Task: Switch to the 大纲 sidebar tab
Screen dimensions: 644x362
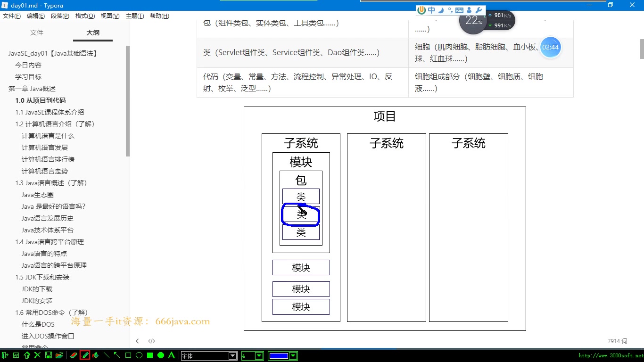Action: [93, 33]
